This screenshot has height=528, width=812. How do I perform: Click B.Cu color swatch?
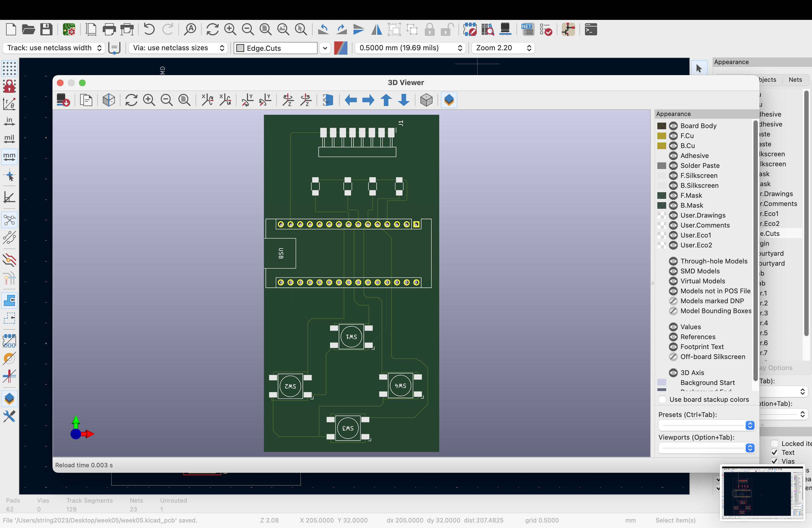pyautogui.click(x=661, y=146)
